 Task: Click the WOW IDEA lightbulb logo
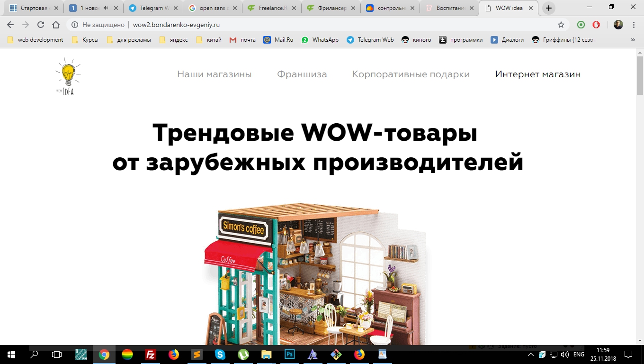pyautogui.click(x=68, y=76)
